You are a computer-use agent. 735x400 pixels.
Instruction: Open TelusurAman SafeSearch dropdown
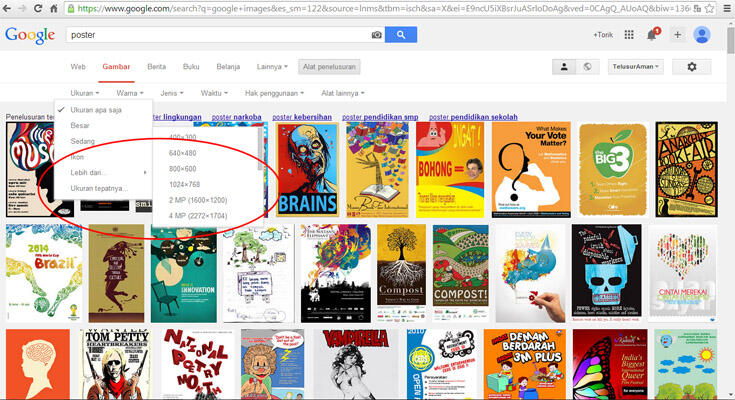point(635,67)
